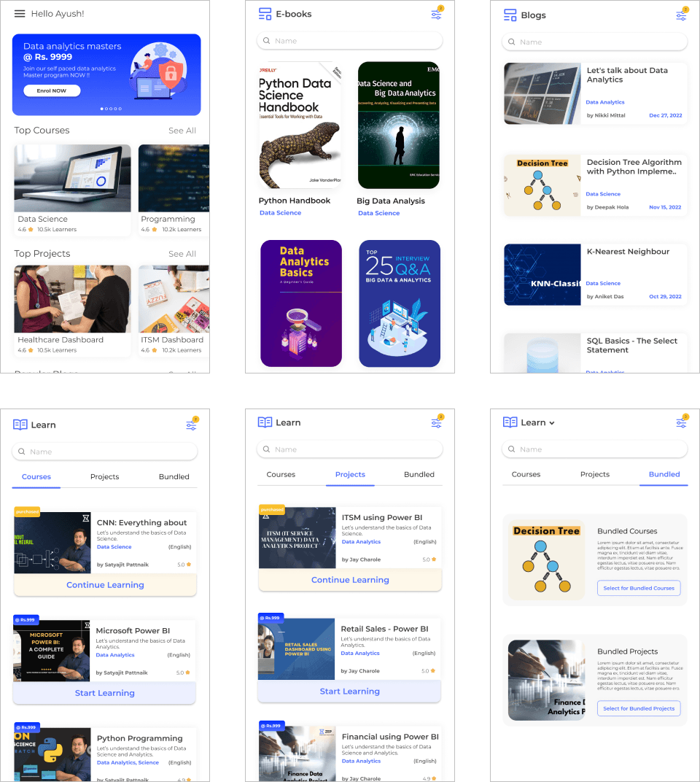Click Data Analytics tag under Retail Sales project
Screen dimensions: 700x782
point(360,654)
